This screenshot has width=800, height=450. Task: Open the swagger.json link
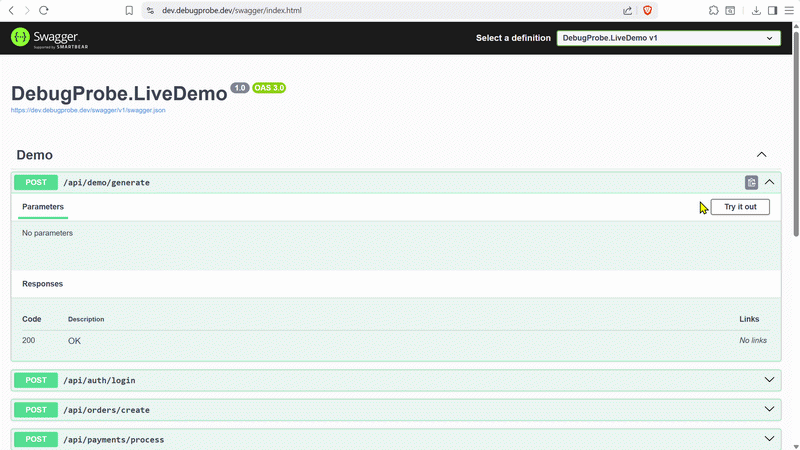tap(88, 110)
